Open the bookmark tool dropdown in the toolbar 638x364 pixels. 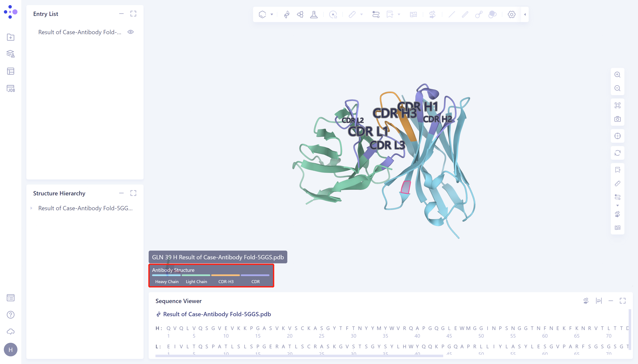click(399, 14)
